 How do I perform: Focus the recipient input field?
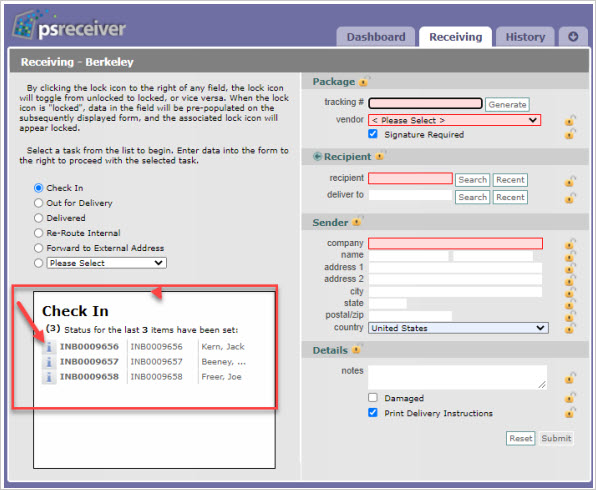411,178
